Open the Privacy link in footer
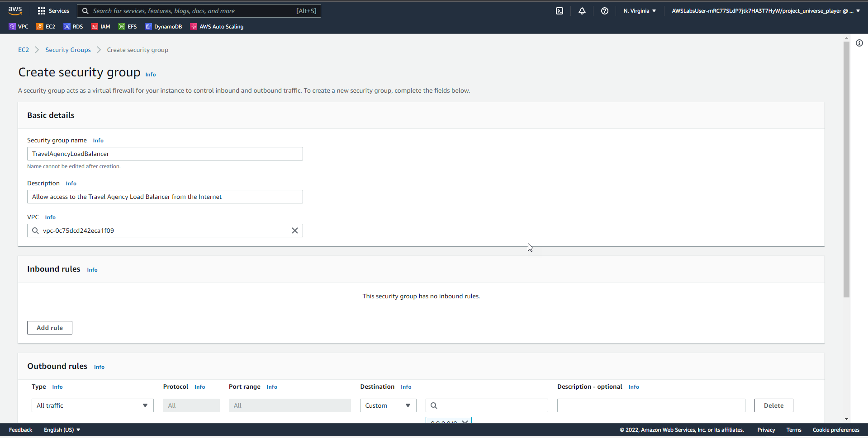The image size is (868, 438). pyautogui.click(x=766, y=430)
